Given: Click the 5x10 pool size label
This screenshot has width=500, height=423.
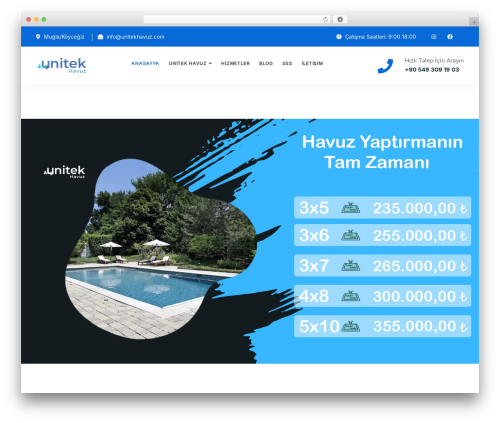Looking at the screenshot, I should coord(319,326).
